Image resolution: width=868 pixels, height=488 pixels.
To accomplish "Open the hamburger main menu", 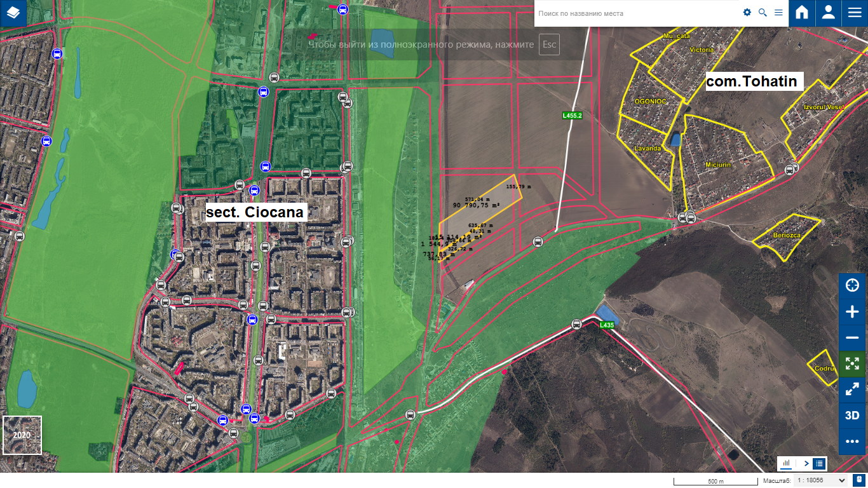I will click(x=854, y=13).
